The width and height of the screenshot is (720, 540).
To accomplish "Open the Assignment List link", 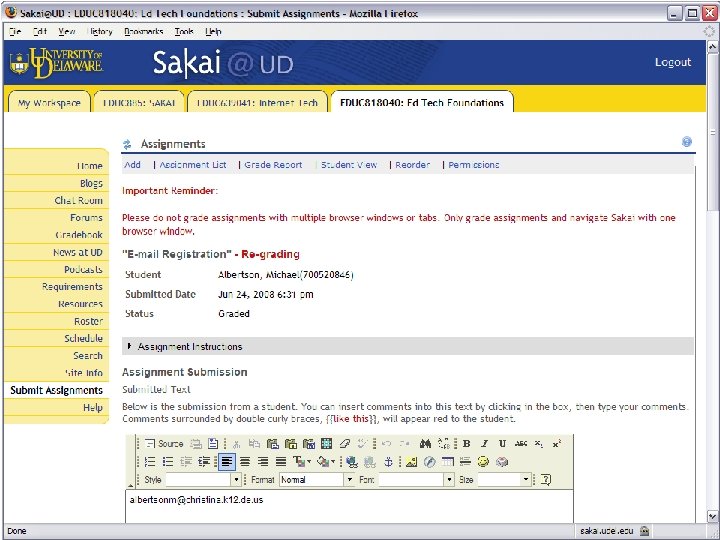I will 193,165.
